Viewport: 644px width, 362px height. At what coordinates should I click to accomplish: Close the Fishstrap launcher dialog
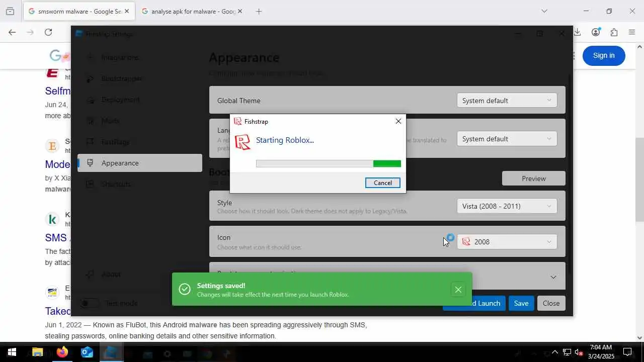[x=398, y=121]
